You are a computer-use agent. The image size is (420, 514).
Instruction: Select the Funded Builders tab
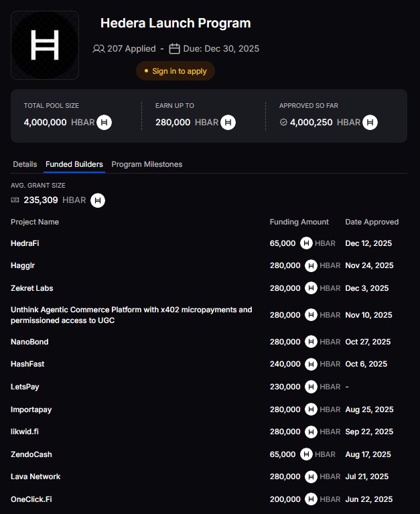pos(74,164)
